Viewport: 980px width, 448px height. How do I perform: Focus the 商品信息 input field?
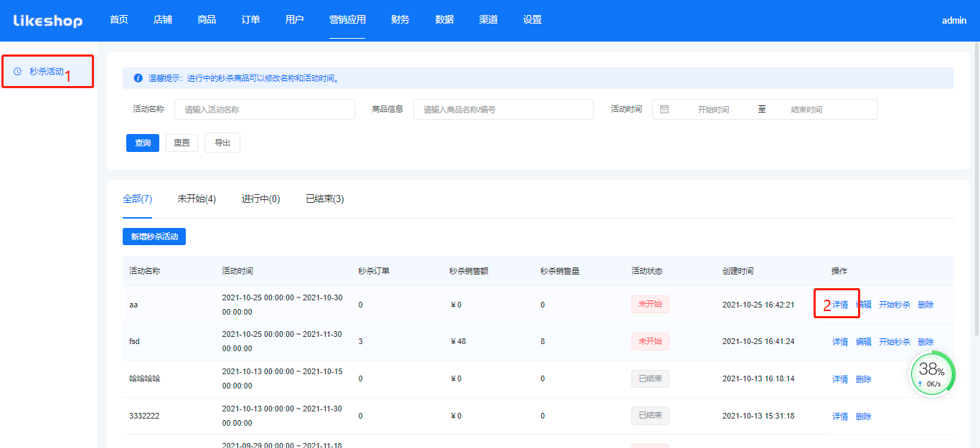click(x=504, y=110)
